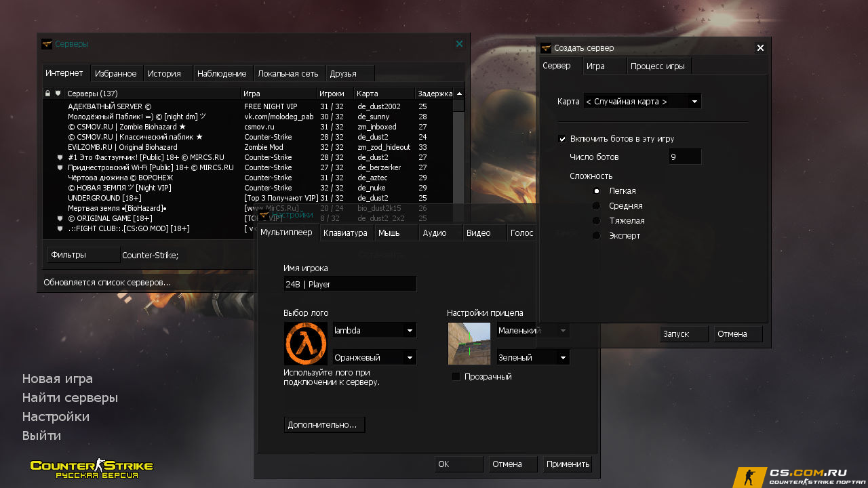
Task: Sort servers by the anti-cheat shield column
Action: 58,94
